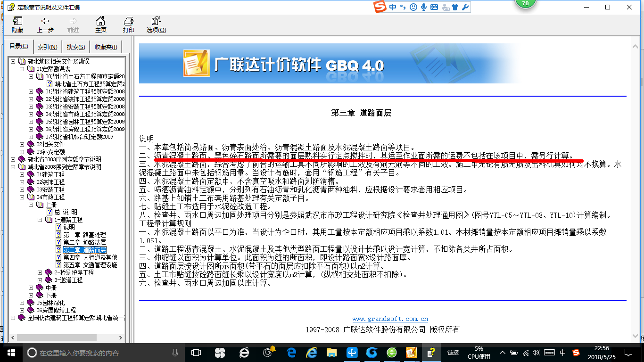Image resolution: width=644 pixels, height=362 pixels.
Task: Click the selected 第三章 道路面层 topic
Action: click(85, 250)
